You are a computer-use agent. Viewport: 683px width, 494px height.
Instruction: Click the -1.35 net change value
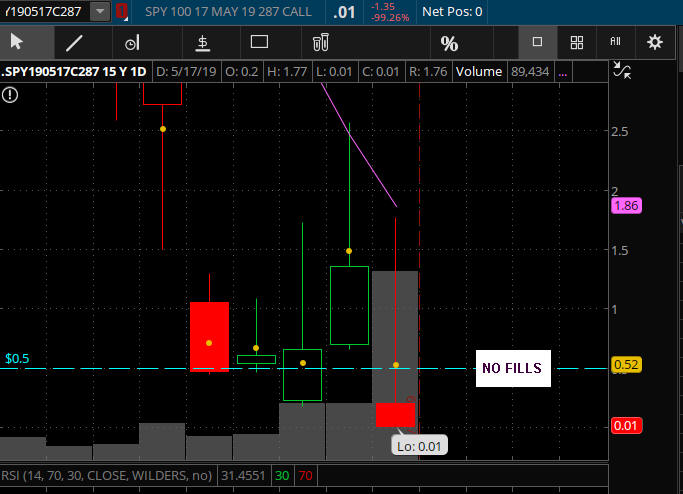[383, 7]
